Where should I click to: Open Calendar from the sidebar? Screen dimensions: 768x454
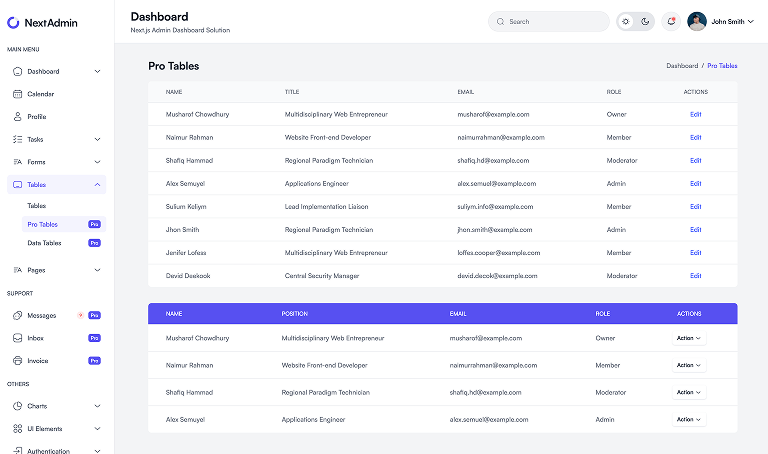click(41, 94)
